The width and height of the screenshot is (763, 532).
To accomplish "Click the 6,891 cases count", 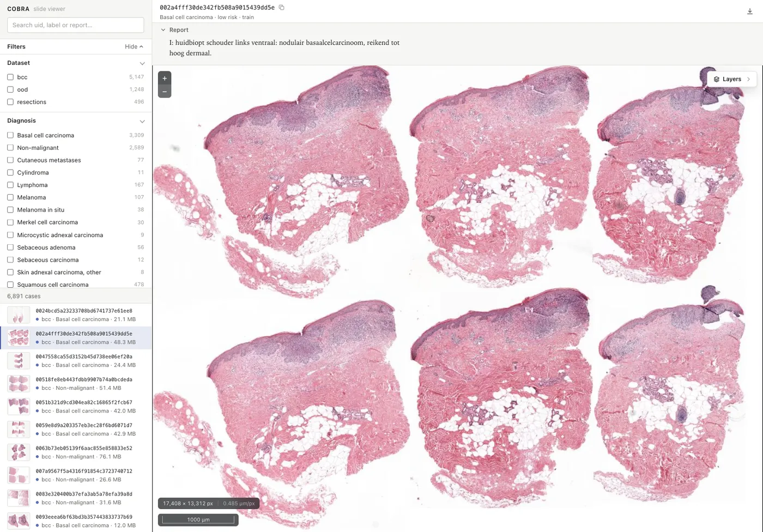I will 24,296.
